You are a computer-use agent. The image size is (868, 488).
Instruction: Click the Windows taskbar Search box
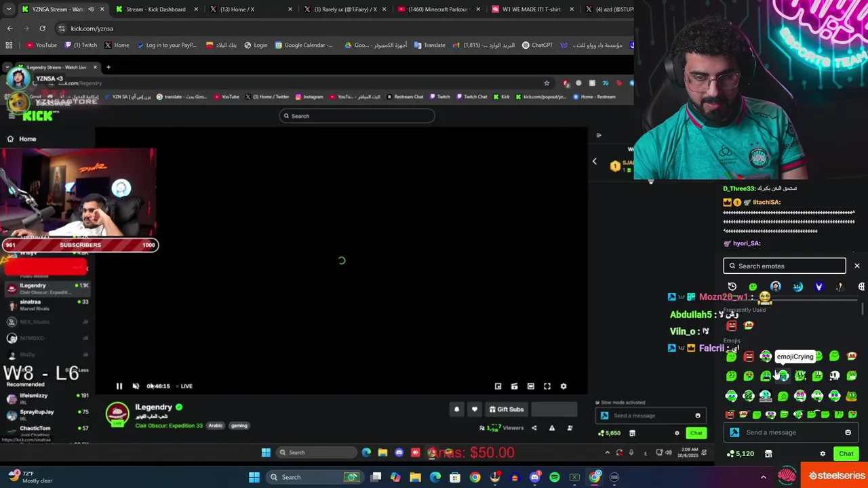[315, 477]
